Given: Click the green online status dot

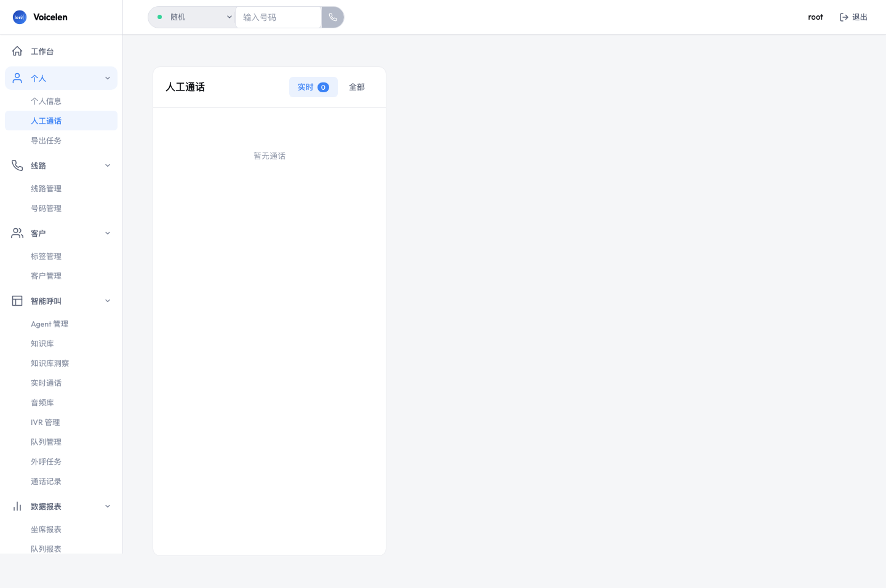Looking at the screenshot, I should [x=160, y=17].
